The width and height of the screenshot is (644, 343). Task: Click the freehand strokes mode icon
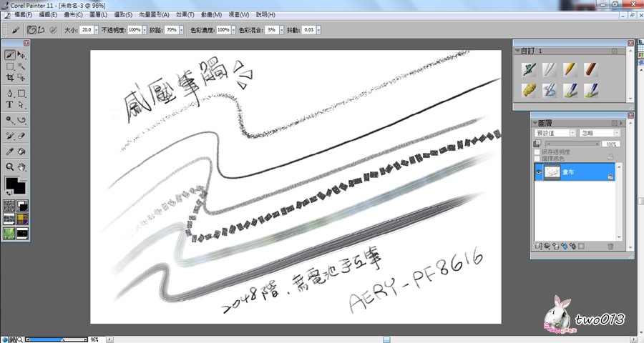(31, 30)
